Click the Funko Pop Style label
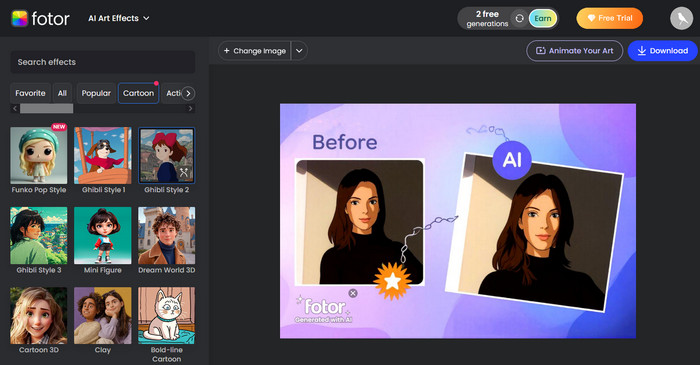This screenshot has width=700, height=365. pyautogui.click(x=39, y=190)
